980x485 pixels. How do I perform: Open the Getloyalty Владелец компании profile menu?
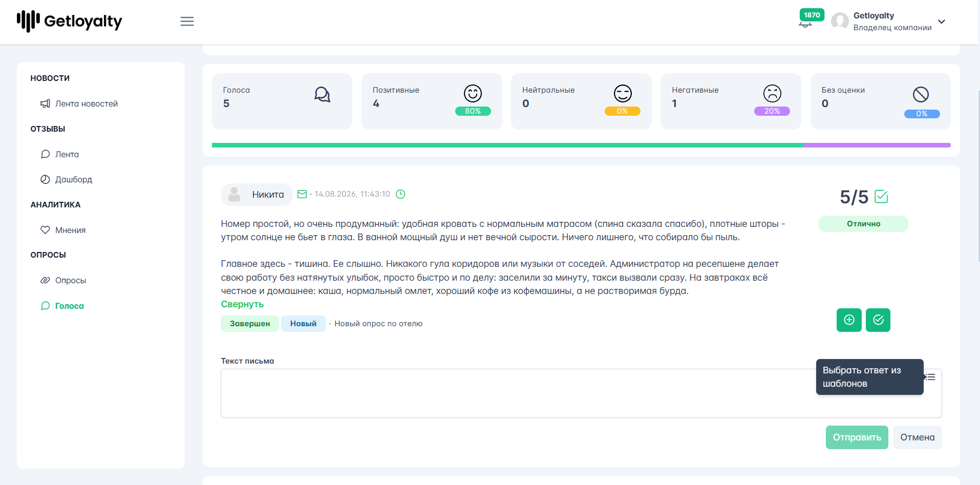tap(888, 22)
